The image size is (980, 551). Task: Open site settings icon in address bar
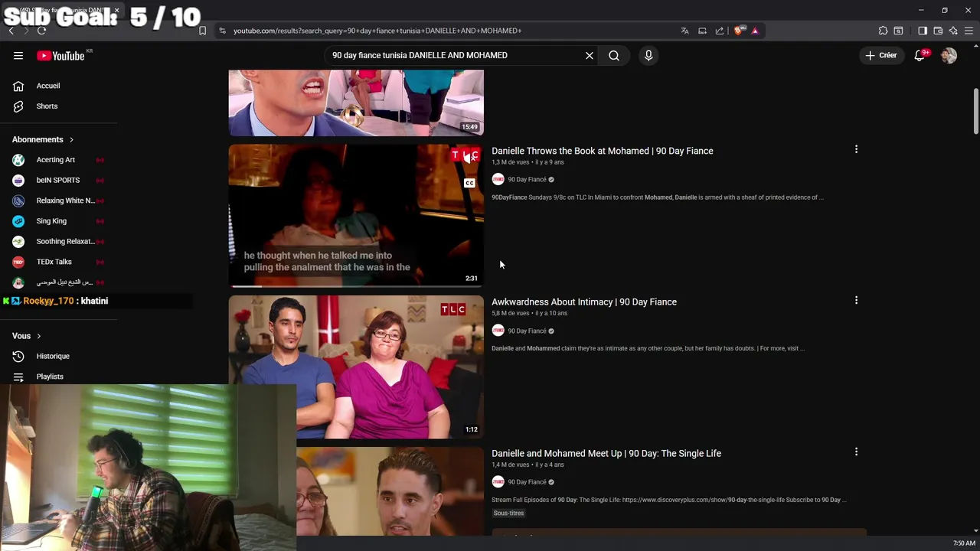pyautogui.click(x=222, y=31)
